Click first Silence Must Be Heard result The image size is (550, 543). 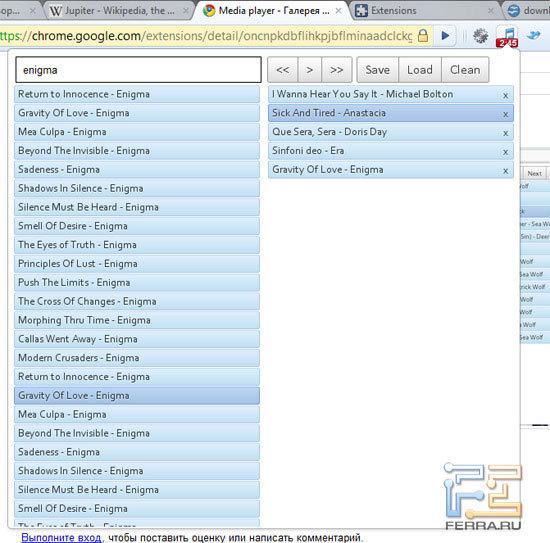point(137,207)
